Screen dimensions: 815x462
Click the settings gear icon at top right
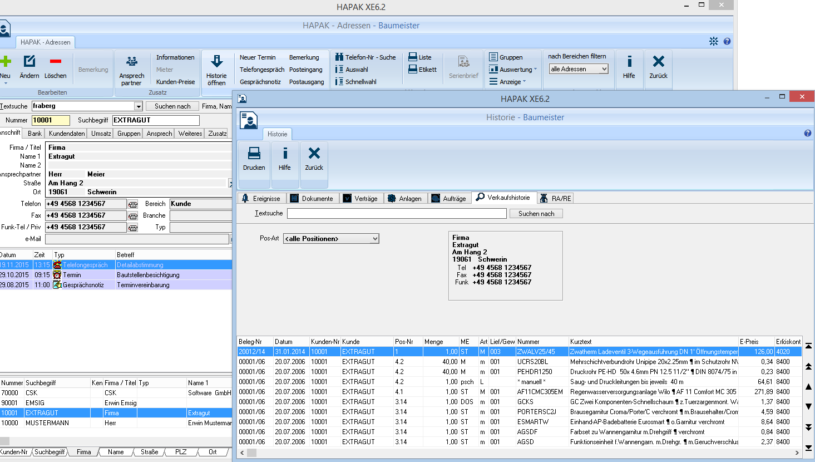(714, 41)
